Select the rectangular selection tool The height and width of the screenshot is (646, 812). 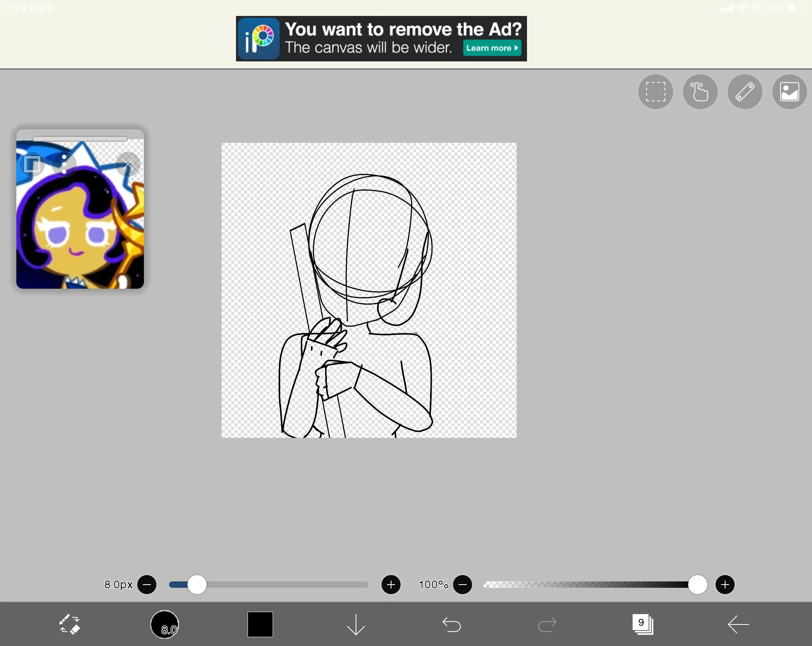click(x=655, y=92)
